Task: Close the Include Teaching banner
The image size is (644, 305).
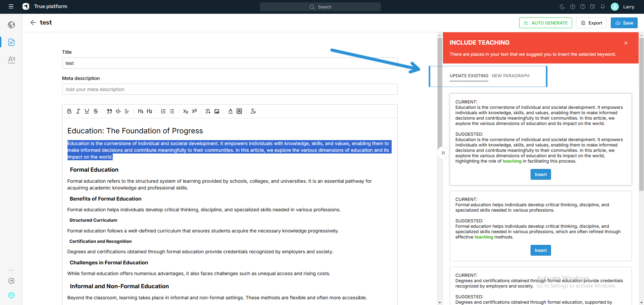Action: [626, 43]
